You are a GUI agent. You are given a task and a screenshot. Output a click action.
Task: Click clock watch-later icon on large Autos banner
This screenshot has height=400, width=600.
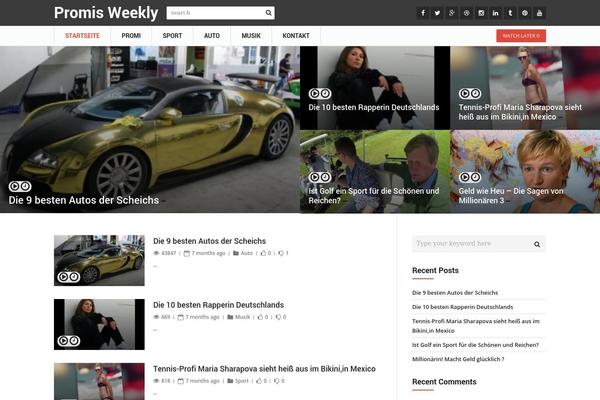(25, 186)
